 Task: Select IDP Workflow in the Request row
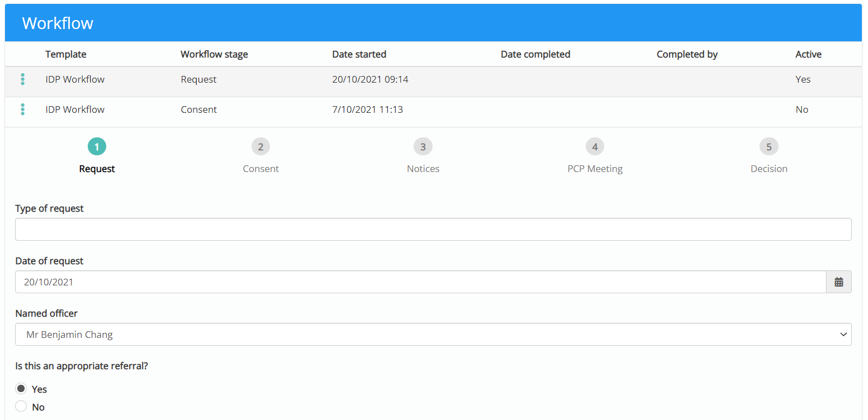coord(75,79)
